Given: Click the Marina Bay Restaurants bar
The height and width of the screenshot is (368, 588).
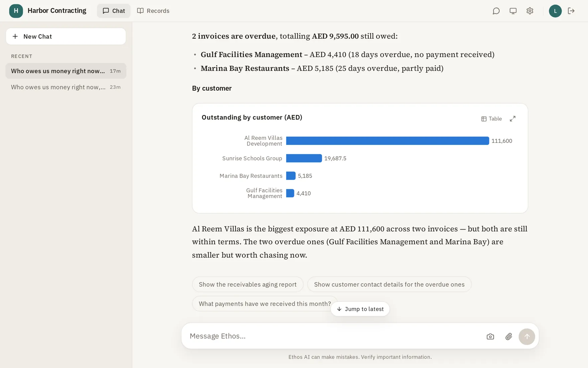Looking at the screenshot, I should [291, 176].
